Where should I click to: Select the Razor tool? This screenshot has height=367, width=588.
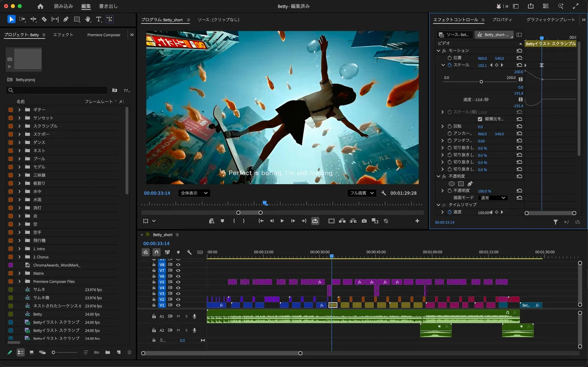pos(44,19)
